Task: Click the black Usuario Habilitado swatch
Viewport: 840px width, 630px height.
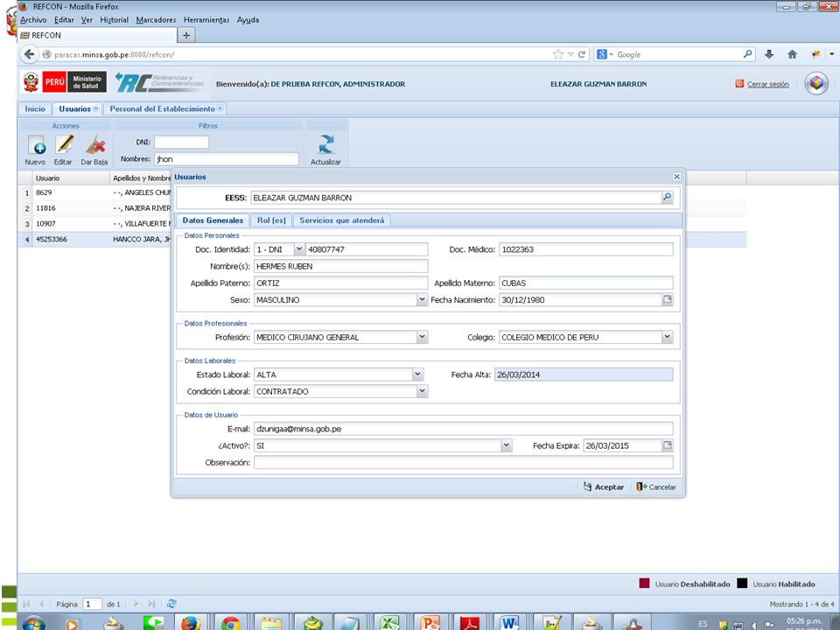Action: tap(742, 584)
